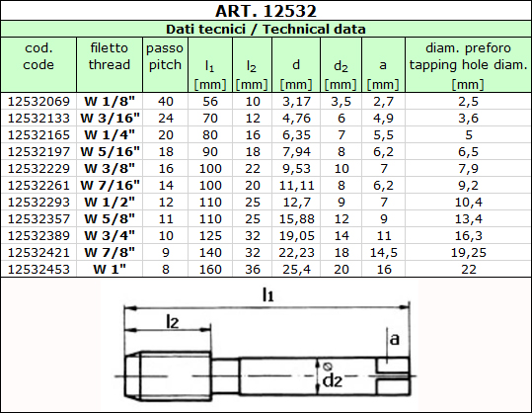The width and height of the screenshot is (532, 413).
Task: Click the passo pitch column header
Action: click(x=165, y=56)
